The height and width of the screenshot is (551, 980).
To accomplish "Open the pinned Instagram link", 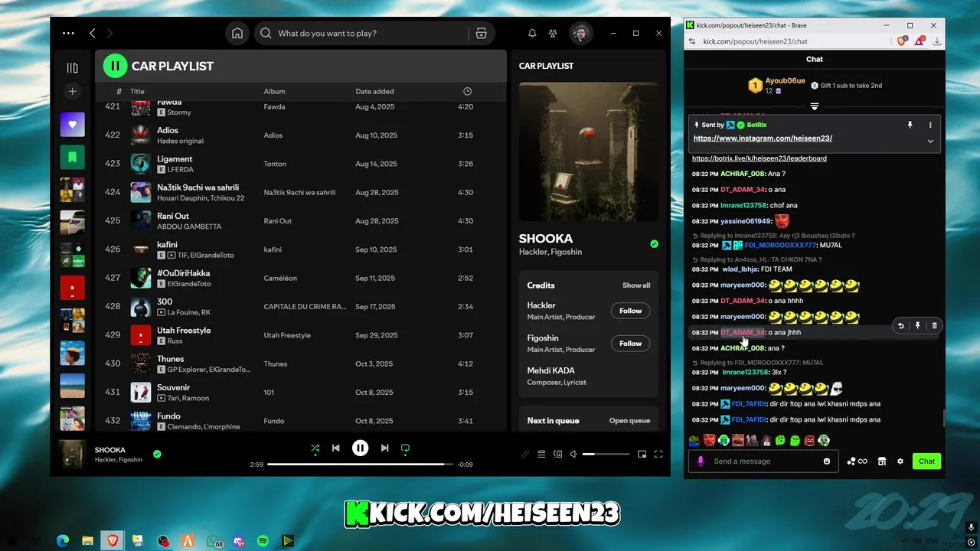I will click(x=763, y=139).
